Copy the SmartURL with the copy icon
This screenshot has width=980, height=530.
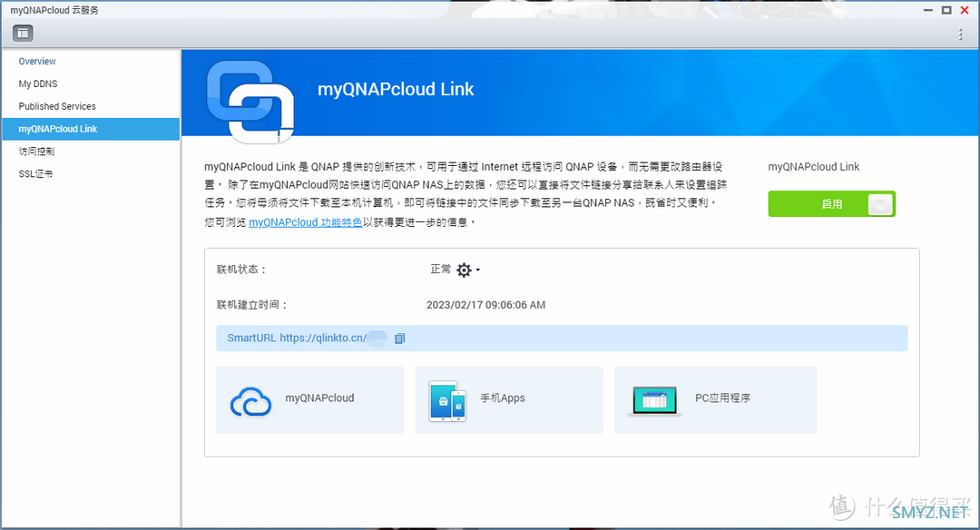(x=400, y=339)
